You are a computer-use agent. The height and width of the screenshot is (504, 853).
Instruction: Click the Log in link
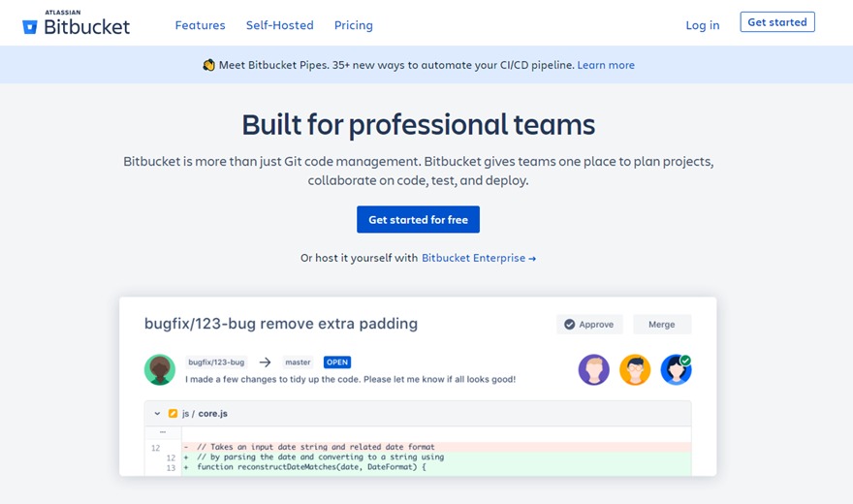pyautogui.click(x=702, y=25)
